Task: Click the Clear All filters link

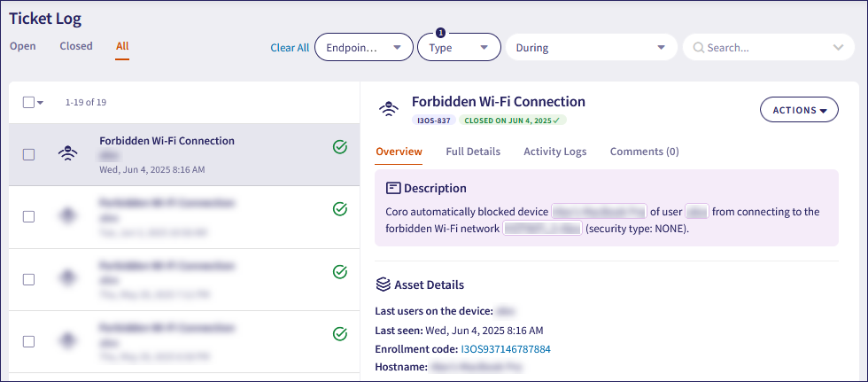Action: pos(290,48)
